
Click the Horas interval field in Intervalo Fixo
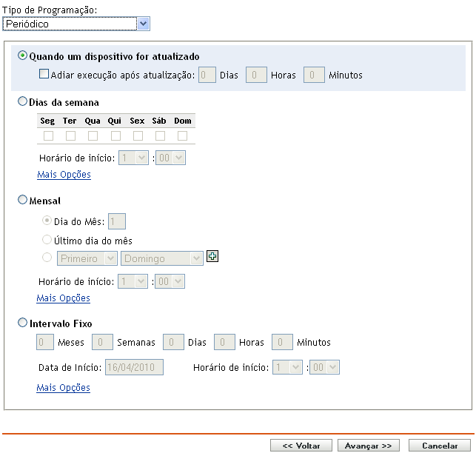224,342
